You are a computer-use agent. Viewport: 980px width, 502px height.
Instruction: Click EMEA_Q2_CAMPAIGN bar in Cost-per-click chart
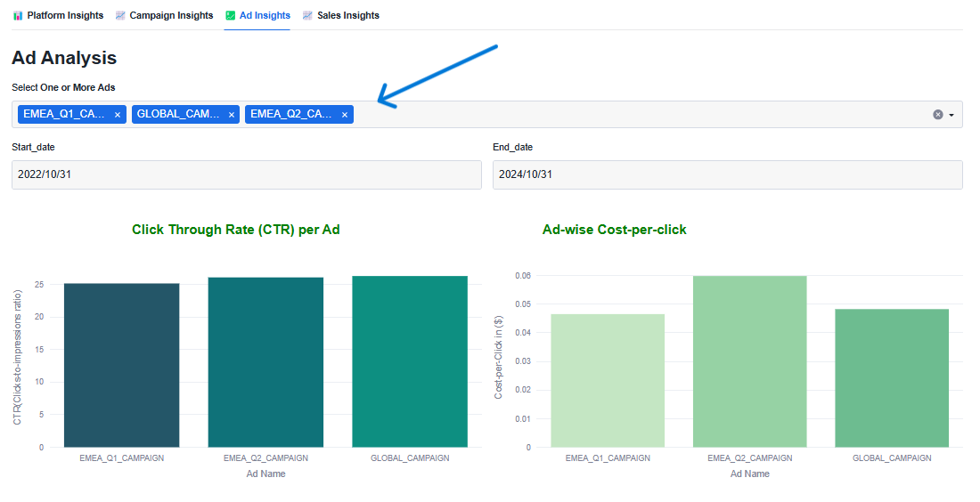pyautogui.click(x=749, y=360)
